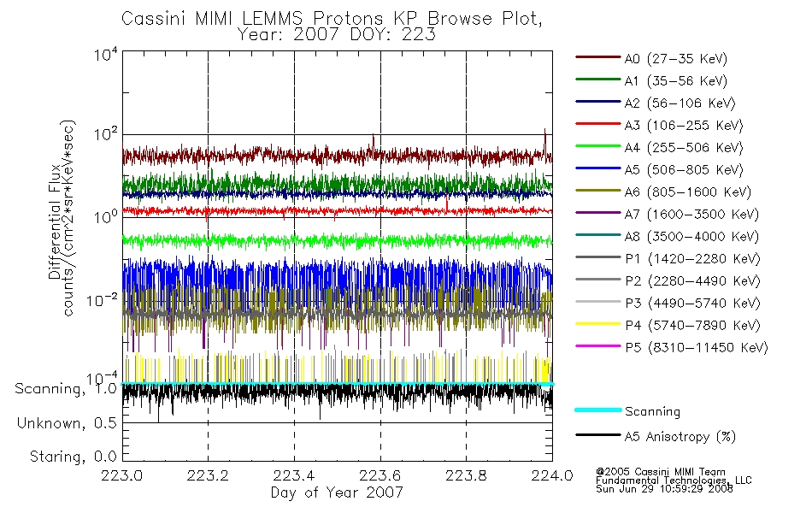
Task: Click the black A5 Anisotropy legend line
Action: [x=598, y=434]
